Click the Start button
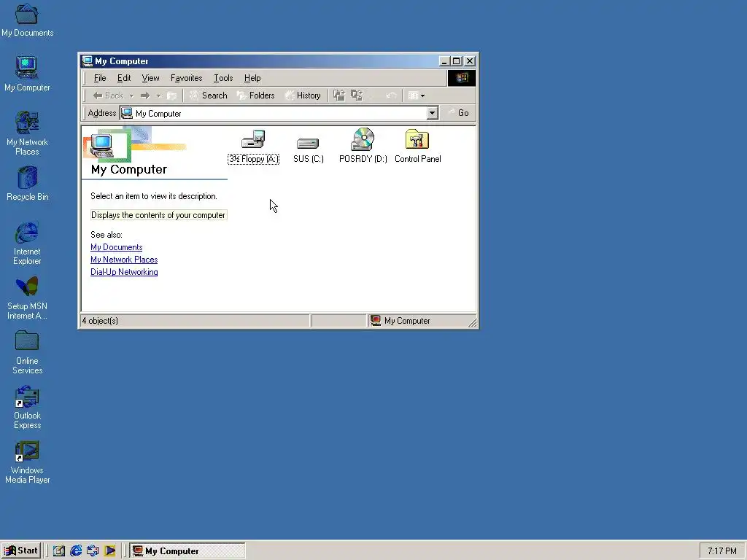Image resolution: width=747 pixels, height=560 pixels. pyautogui.click(x=21, y=551)
